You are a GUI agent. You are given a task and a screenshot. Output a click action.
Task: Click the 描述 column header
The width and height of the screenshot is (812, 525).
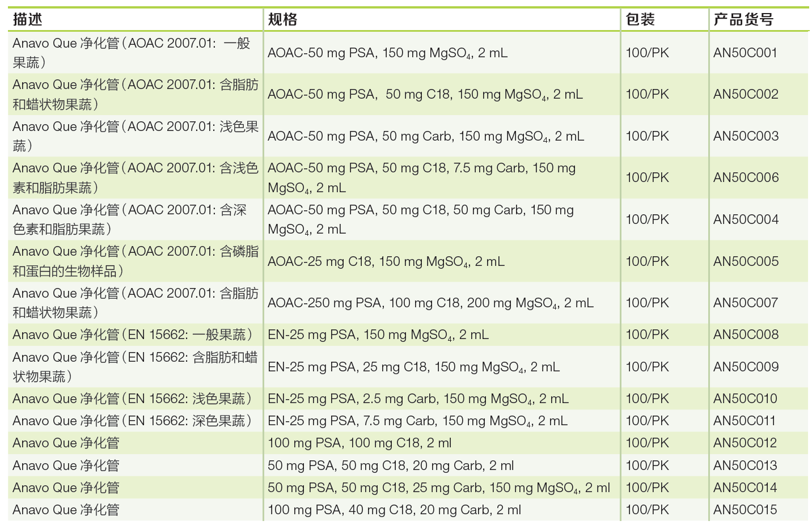click(28, 20)
